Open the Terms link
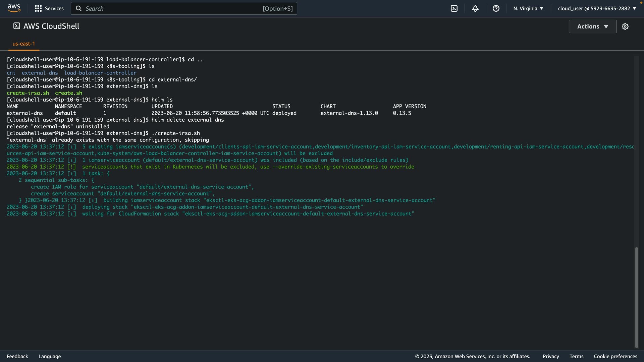The height and width of the screenshot is (362, 644). point(576,356)
